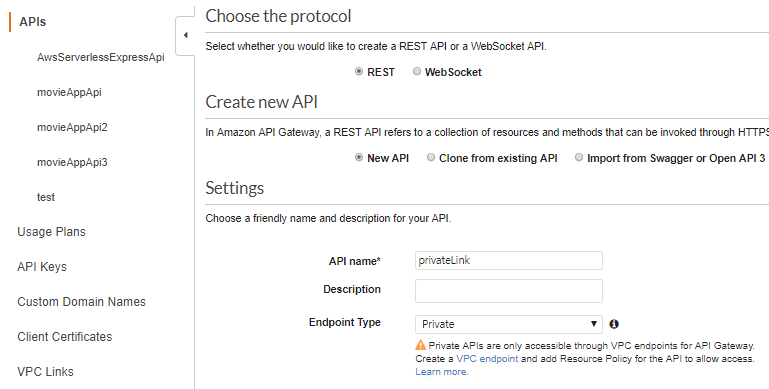This screenshot has height=389, width=769.
Task: Open the Endpoint Type dropdown
Action: coord(509,324)
